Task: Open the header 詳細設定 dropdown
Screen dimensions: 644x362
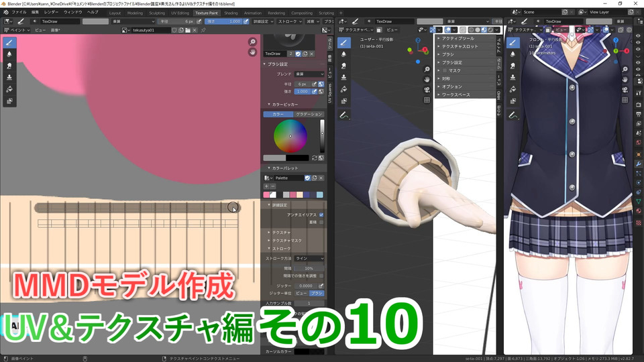Action: 263,21
